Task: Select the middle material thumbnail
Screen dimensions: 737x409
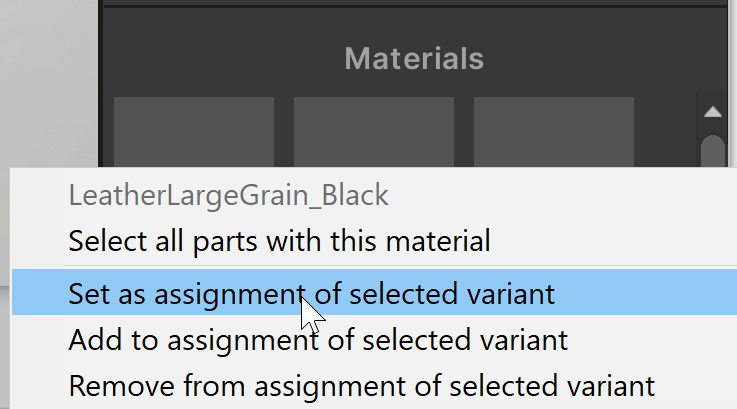Action: (x=373, y=130)
